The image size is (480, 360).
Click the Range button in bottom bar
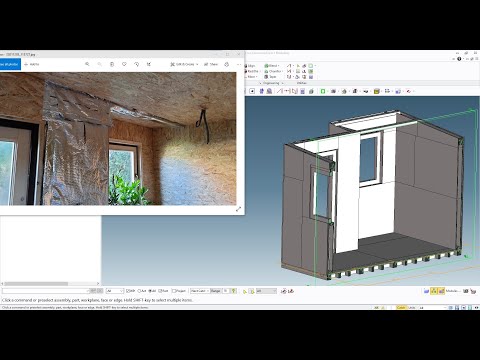(216, 291)
